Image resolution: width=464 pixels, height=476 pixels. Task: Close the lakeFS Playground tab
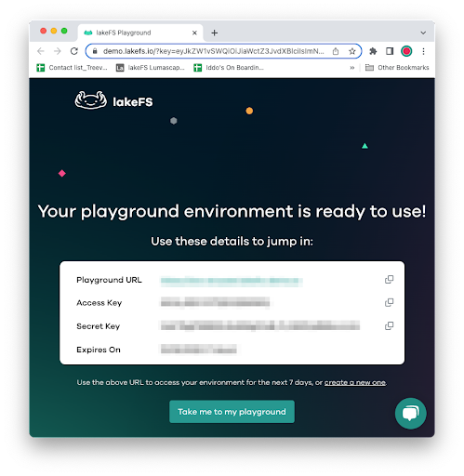tap(194, 33)
